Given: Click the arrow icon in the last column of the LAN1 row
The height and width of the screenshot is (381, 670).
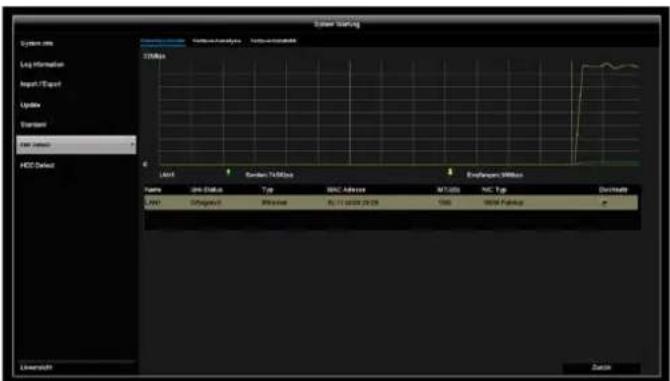Looking at the screenshot, I should pyautogui.click(x=604, y=203).
